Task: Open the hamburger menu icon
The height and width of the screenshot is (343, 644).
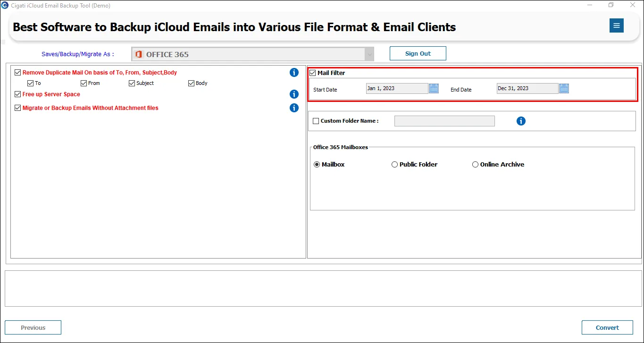Action: point(616,25)
